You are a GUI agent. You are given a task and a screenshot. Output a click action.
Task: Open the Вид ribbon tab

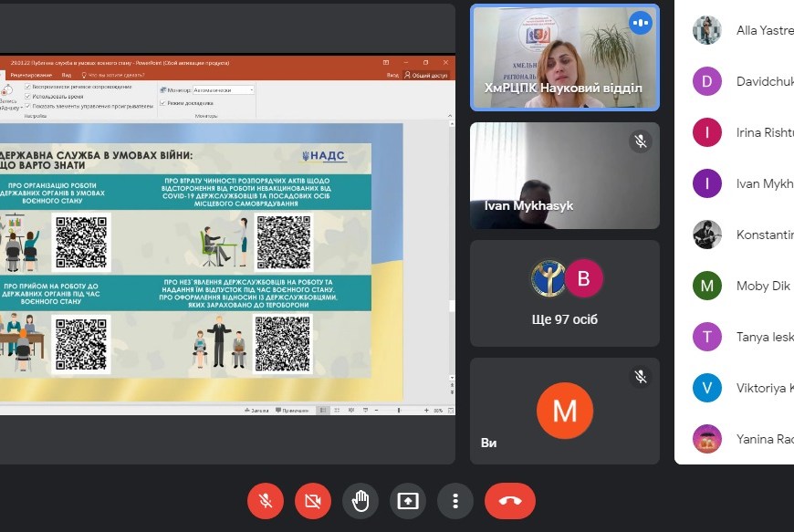coord(67,74)
